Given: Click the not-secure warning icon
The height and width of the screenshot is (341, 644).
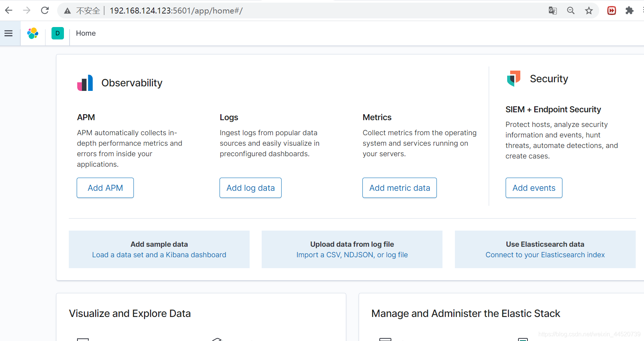Looking at the screenshot, I should click(67, 11).
